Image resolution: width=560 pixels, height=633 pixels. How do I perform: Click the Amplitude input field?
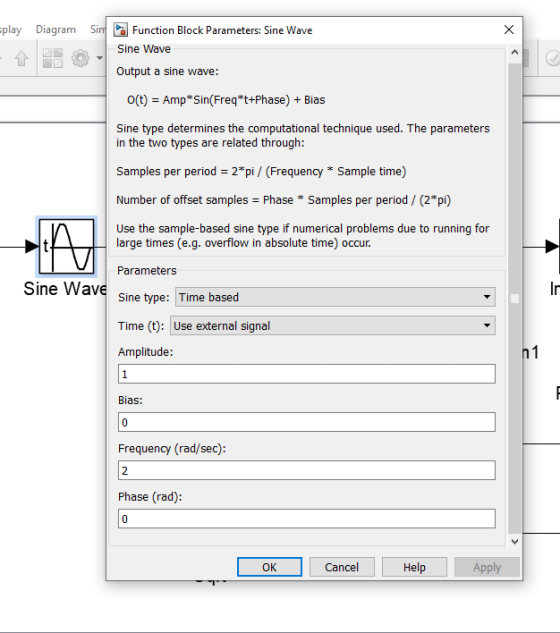(x=306, y=374)
